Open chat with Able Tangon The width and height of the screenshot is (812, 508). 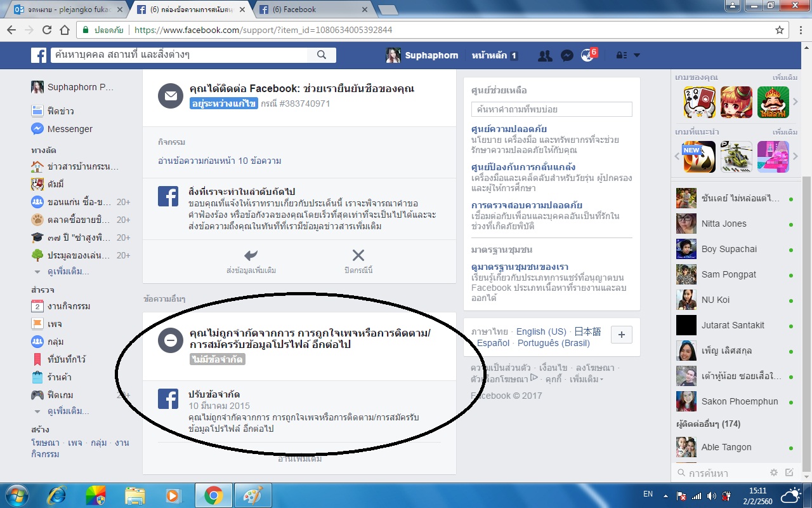point(735,447)
